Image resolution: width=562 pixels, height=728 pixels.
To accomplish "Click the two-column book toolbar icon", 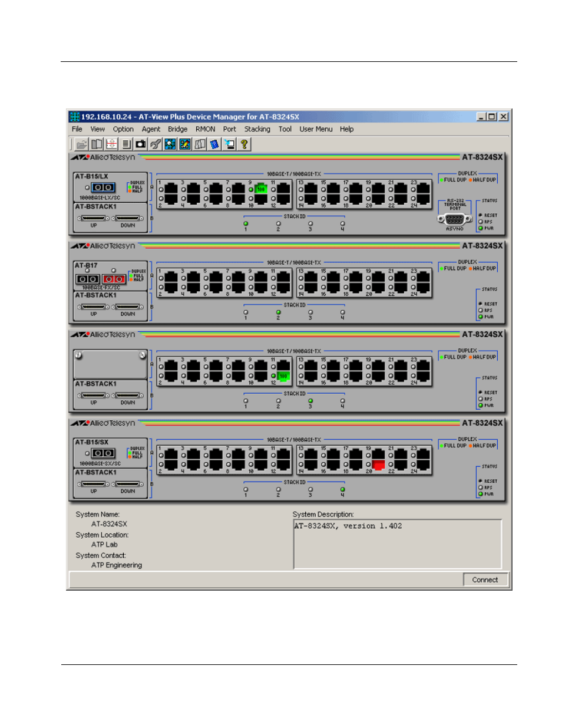I will click(x=97, y=144).
